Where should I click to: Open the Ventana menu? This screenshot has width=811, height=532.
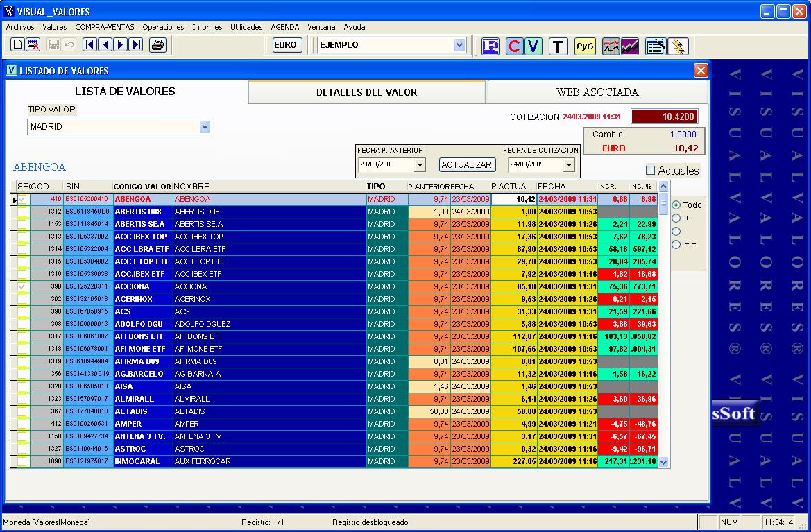click(321, 27)
